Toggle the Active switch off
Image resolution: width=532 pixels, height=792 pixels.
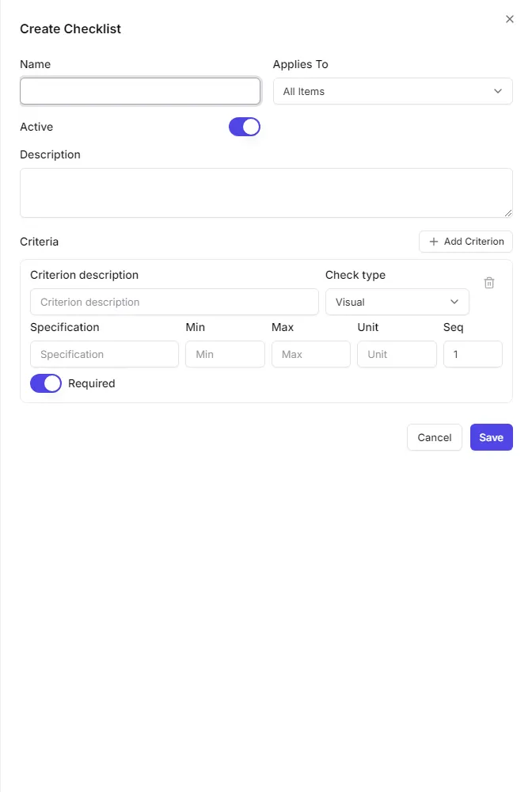tap(245, 127)
